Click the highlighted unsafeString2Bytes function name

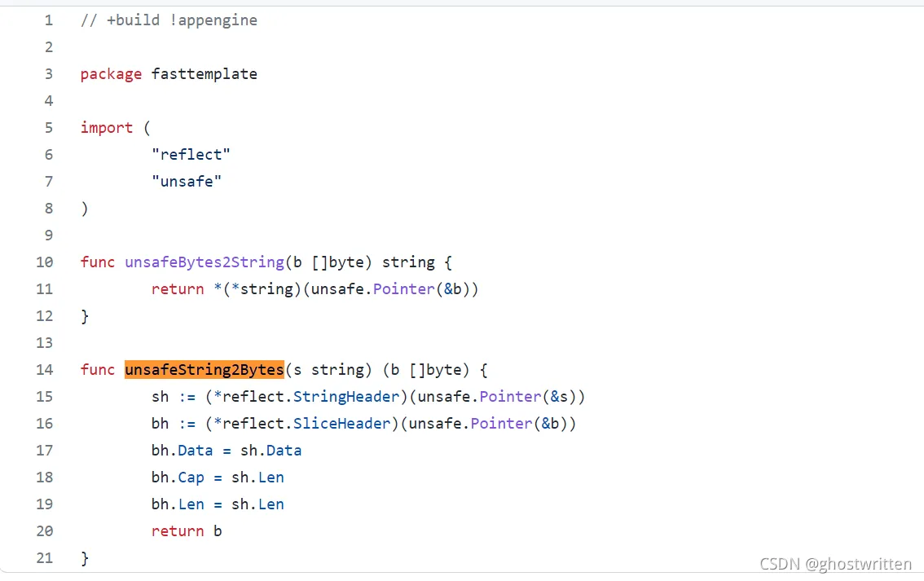(204, 370)
